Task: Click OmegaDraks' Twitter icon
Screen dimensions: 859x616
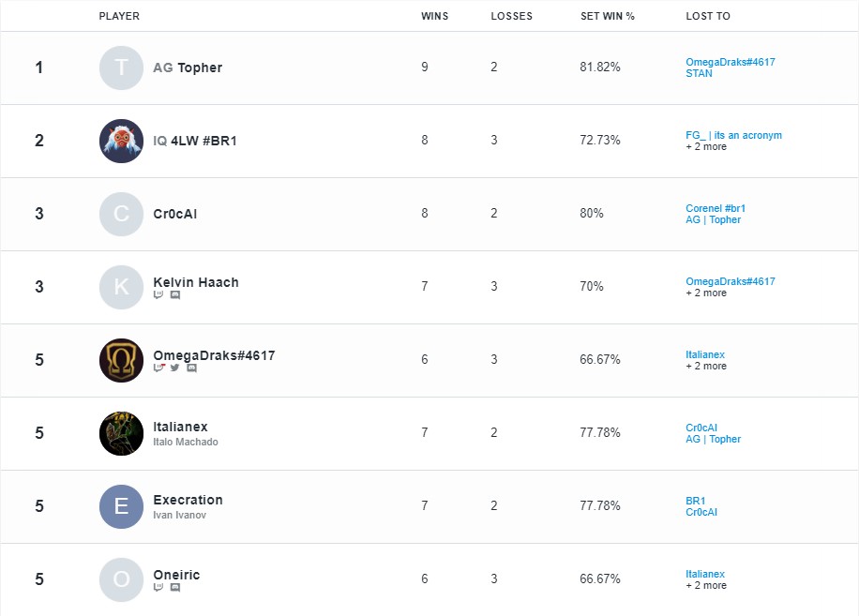Action: (x=175, y=368)
